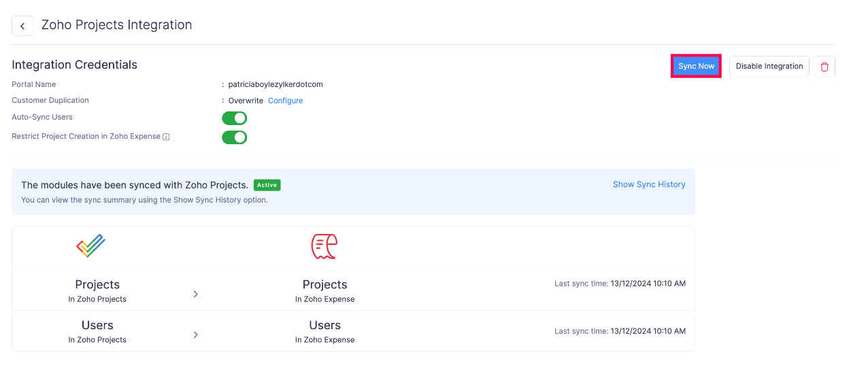Open the Configure link for Customer Duplication
The image size is (868, 389).
285,101
